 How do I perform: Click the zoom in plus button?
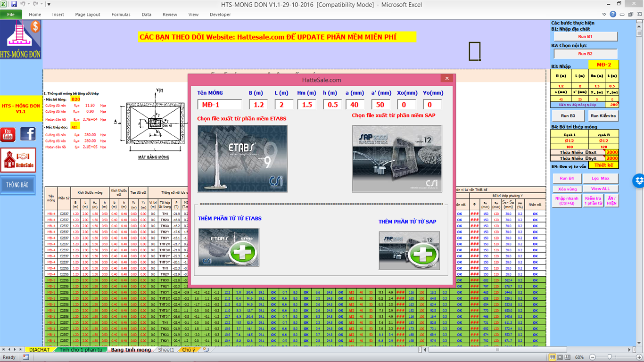click(x=639, y=357)
